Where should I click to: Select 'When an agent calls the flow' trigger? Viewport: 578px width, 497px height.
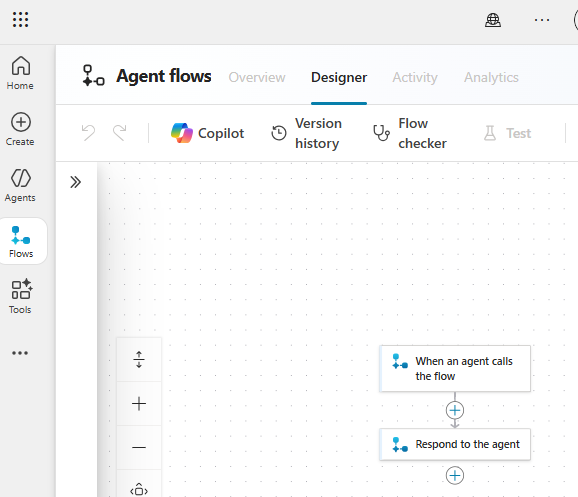point(455,368)
